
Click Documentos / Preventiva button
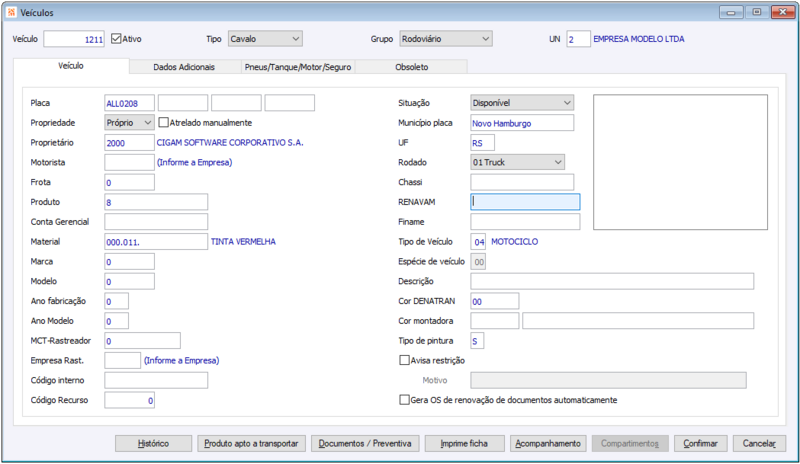click(x=365, y=444)
